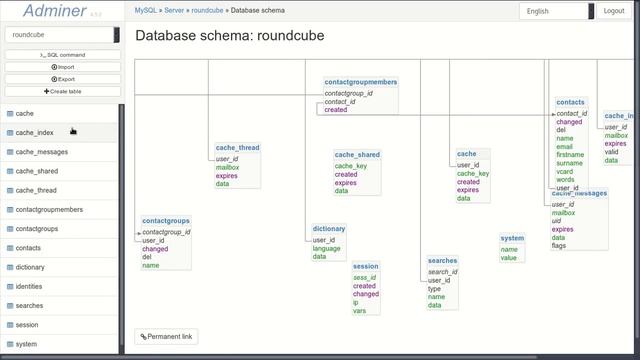
Task: Click the table icon beside cache_messages
Action: tap(10, 152)
